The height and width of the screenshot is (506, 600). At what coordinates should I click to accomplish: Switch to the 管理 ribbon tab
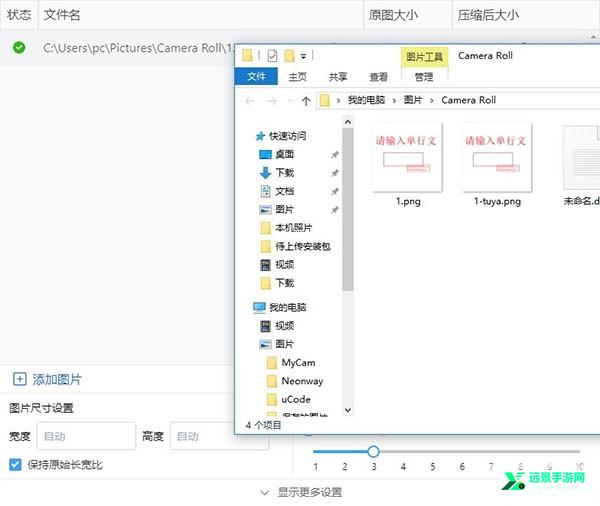424,77
